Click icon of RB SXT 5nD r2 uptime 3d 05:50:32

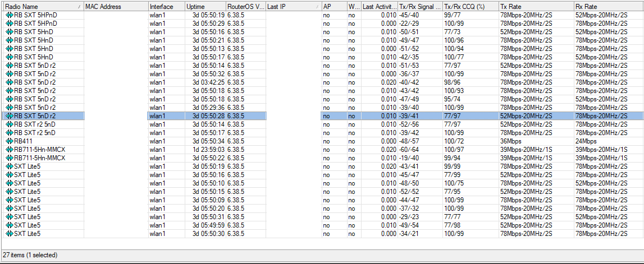click(x=10, y=74)
